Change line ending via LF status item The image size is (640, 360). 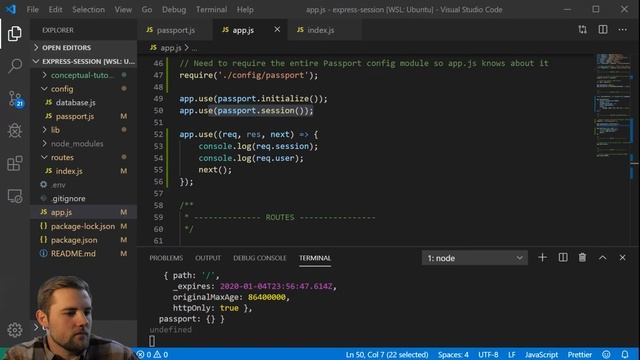(x=511, y=354)
